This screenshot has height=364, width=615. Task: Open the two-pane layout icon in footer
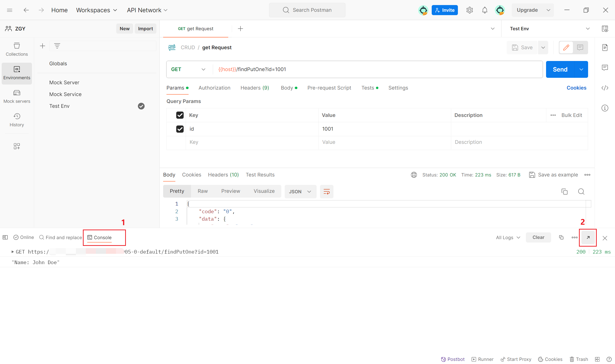point(597,359)
